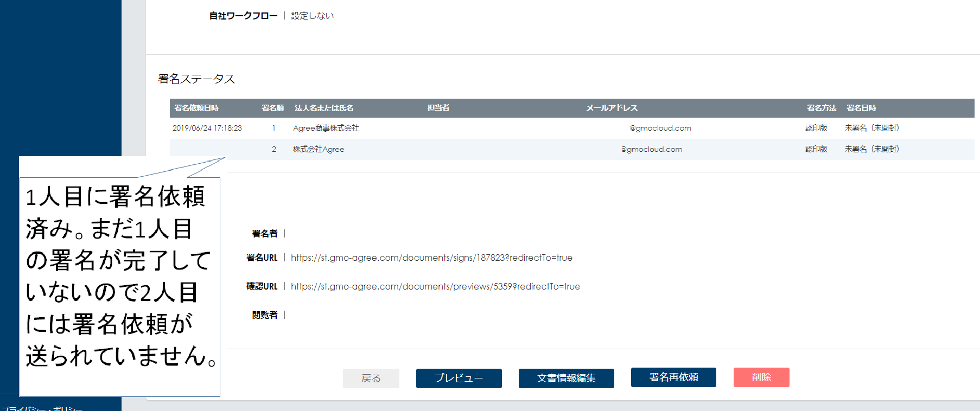Select the 法人名または氏名 column header
Viewport: 980px width, 411px height.
pos(324,108)
